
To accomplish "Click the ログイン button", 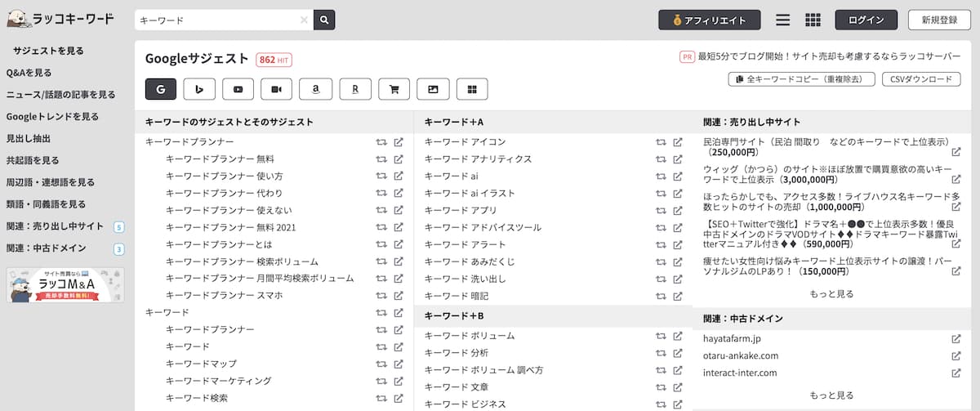I will [866, 20].
